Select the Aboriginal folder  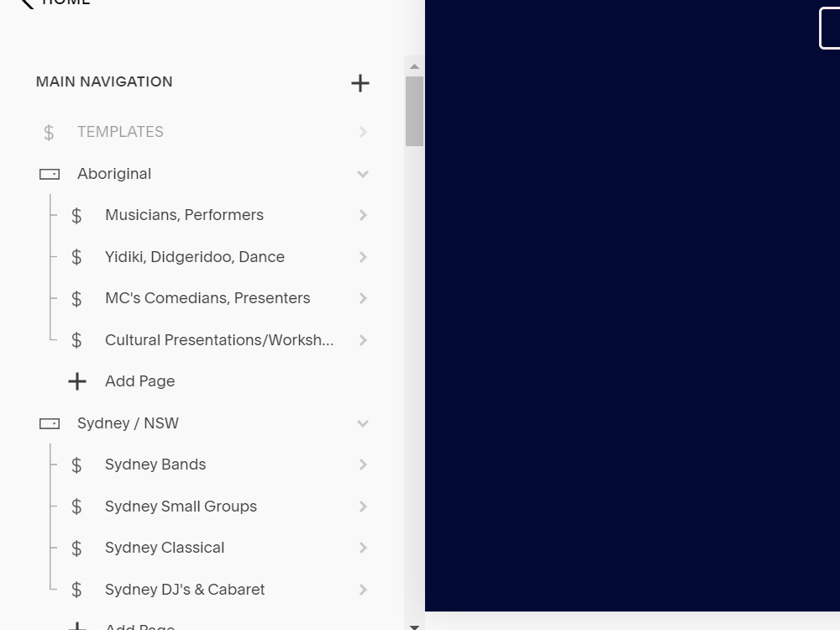114,174
